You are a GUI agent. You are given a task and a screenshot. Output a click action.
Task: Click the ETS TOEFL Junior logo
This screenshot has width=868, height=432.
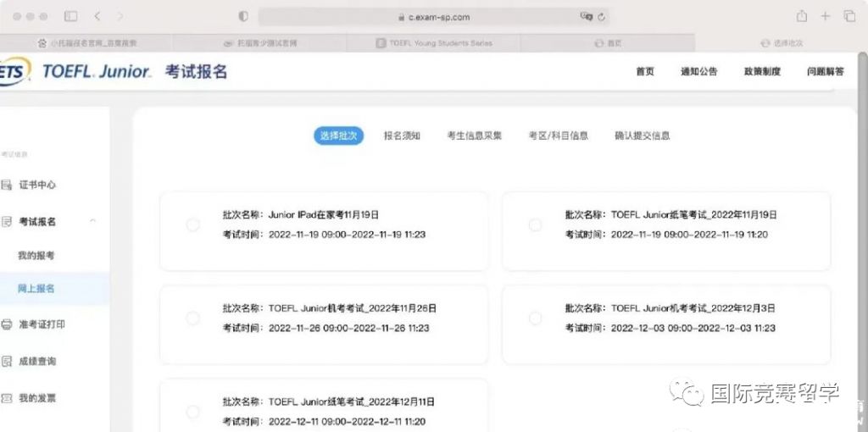pyautogui.click(x=75, y=72)
